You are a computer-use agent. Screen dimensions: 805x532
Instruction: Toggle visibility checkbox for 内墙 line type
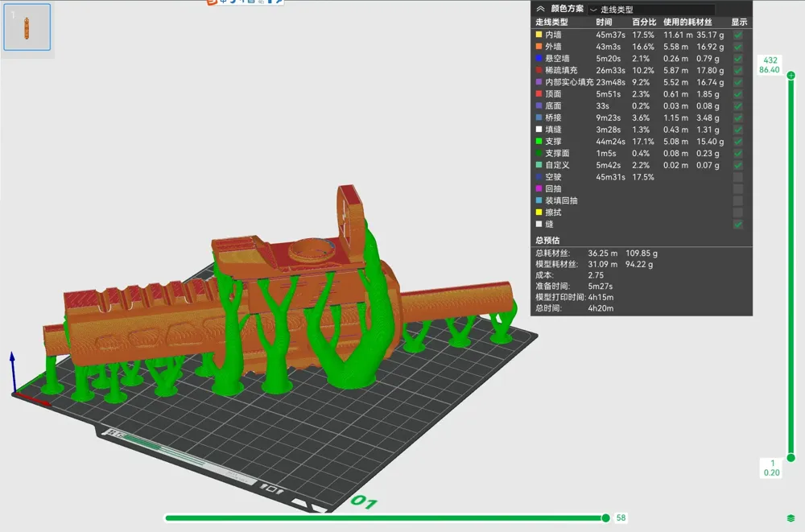click(737, 34)
